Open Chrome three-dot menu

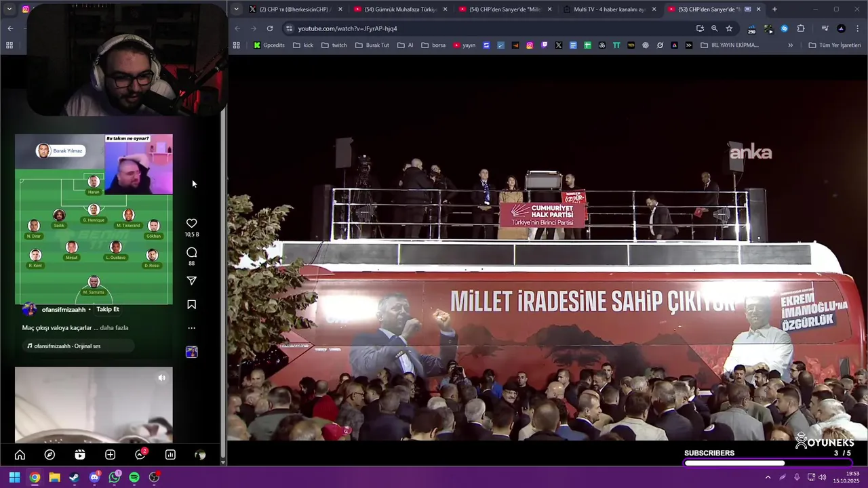click(x=858, y=28)
